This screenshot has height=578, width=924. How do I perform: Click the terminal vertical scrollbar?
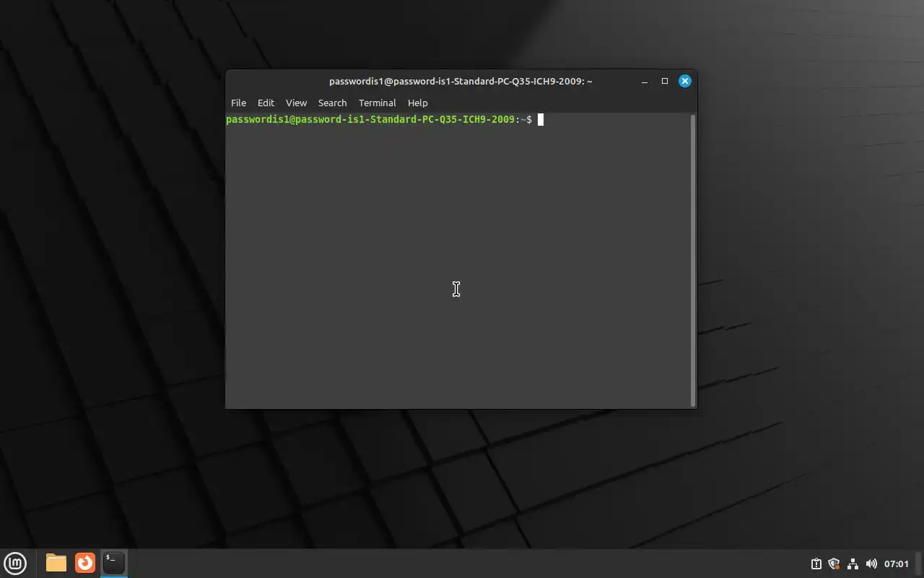click(693, 260)
